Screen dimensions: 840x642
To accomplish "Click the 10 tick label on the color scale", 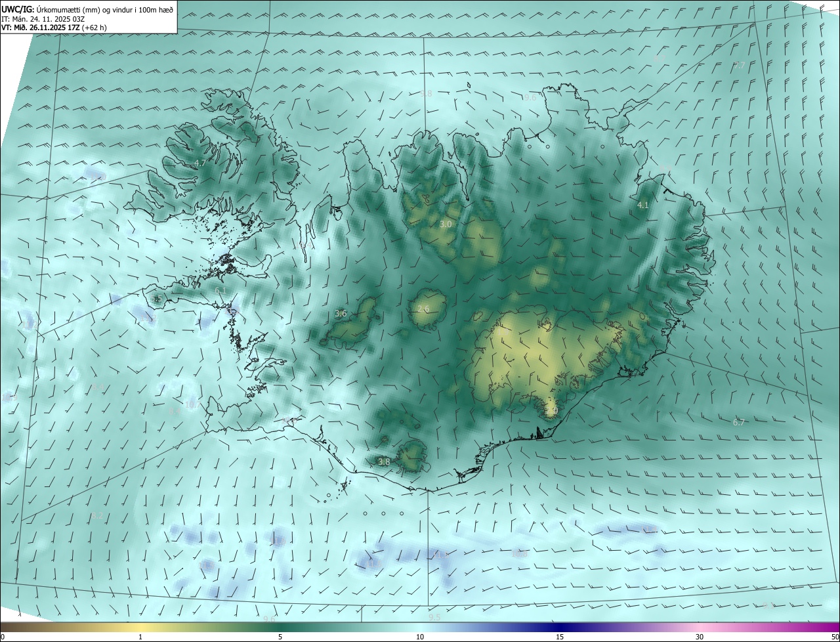I will [x=420, y=637].
